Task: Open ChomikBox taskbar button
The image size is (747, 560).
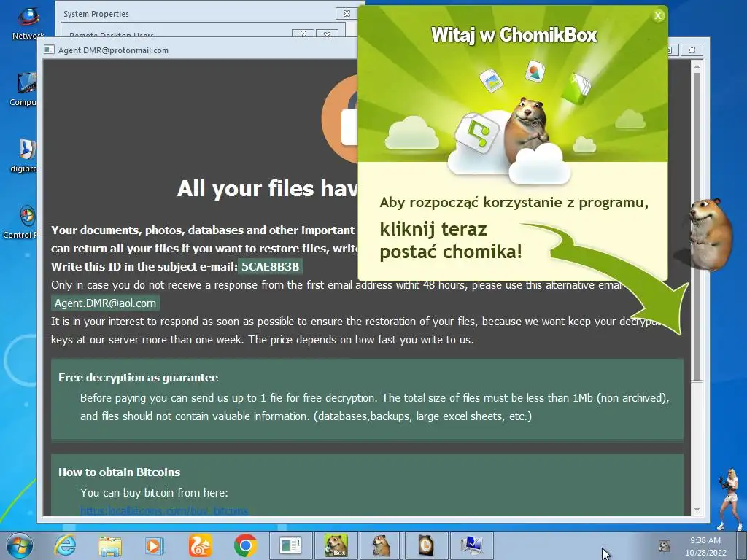Action: coord(336,545)
